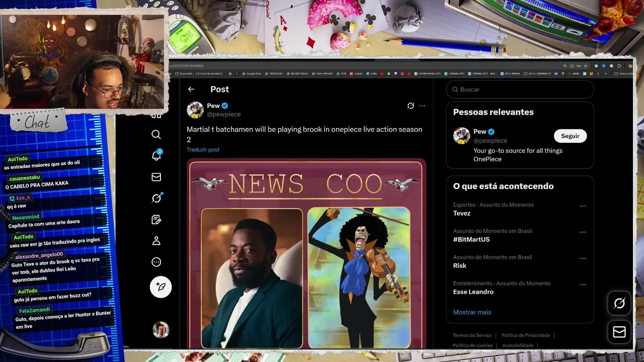Expand bookmarks overflow chevron
Screen dimensions: 644x362
606,73
